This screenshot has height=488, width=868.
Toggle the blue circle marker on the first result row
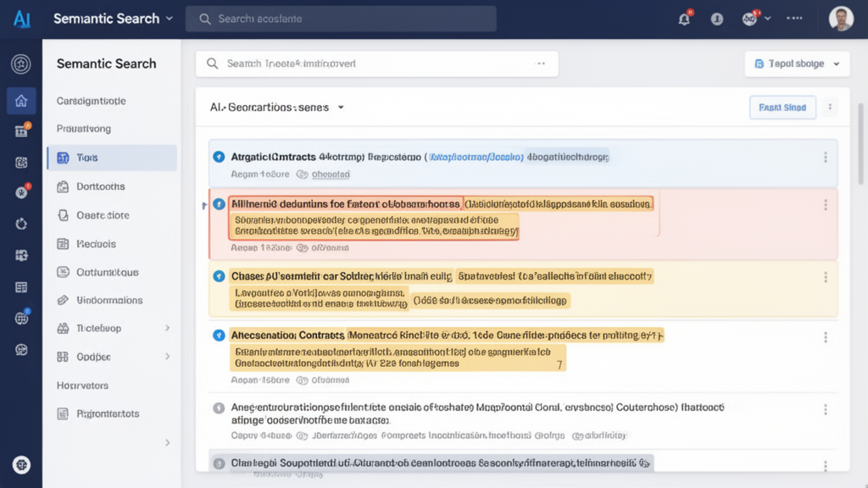coord(219,157)
